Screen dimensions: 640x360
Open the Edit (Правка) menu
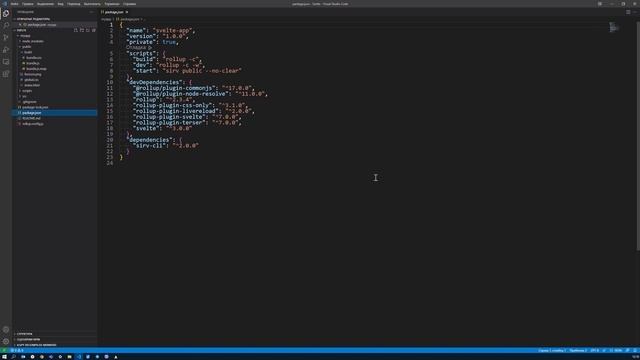click(x=28, y=4)
